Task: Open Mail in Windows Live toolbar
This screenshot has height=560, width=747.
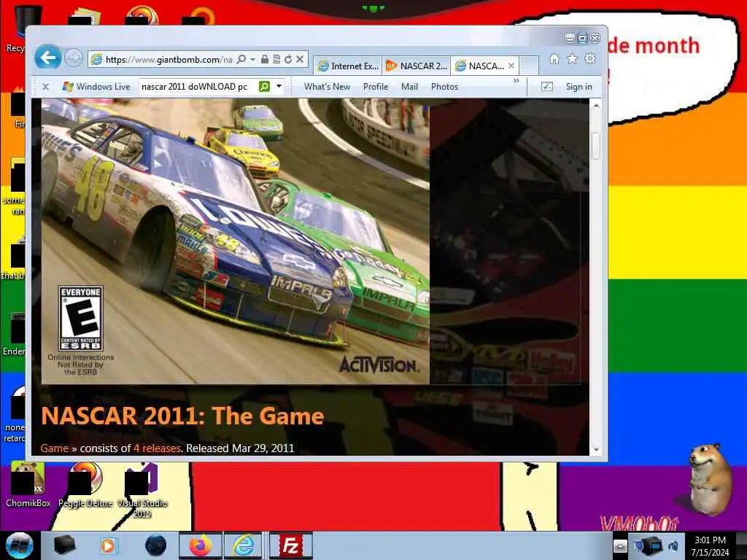Action: [409, 87]
